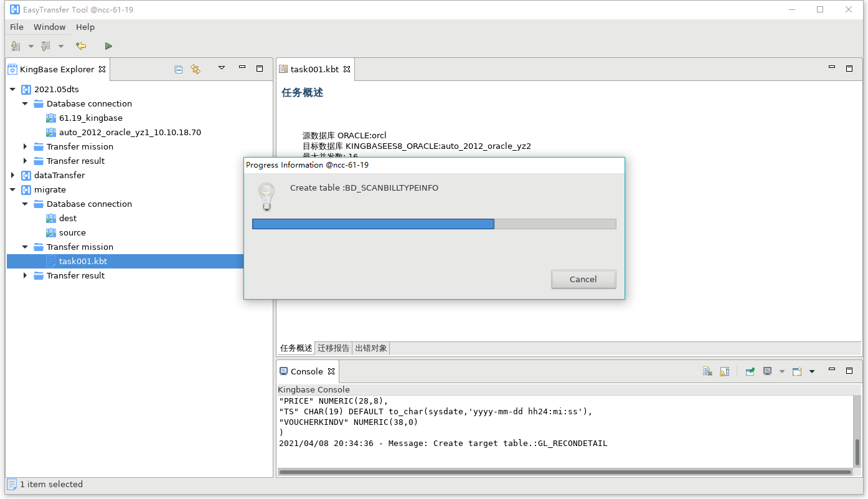
Task: Click the '源数据库 ORACLE:orcl' line
Action: pos(344,136)
